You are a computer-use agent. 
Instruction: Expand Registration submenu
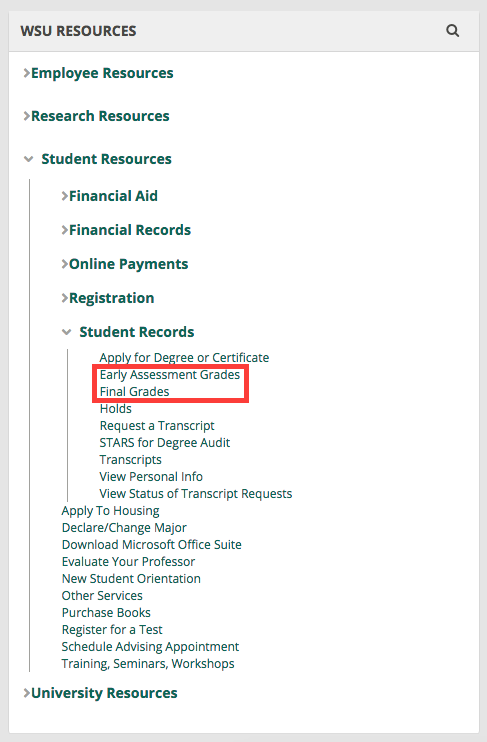[x=108, y=298]
